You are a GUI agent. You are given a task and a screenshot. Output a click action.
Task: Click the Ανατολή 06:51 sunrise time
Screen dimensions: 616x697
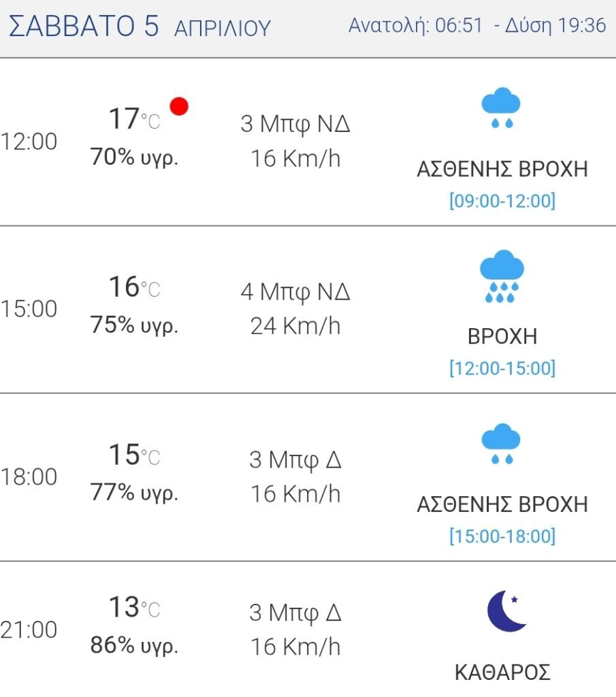(415, 25)
